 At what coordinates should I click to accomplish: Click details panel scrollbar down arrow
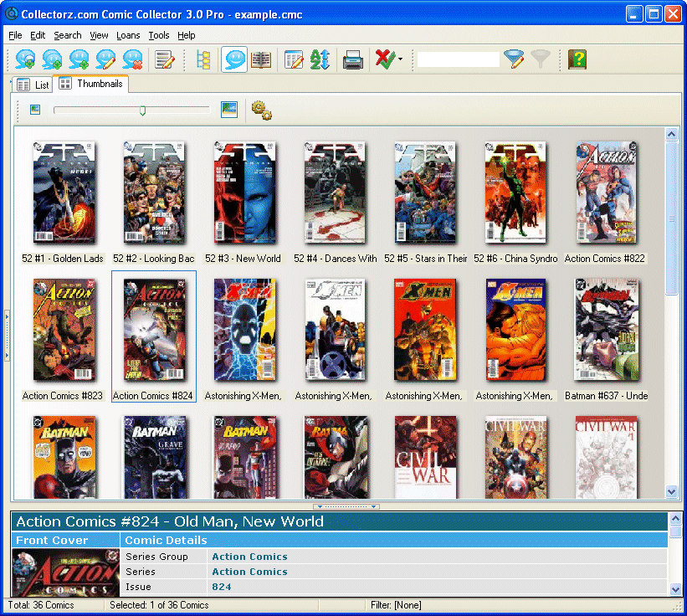point(675,589)
